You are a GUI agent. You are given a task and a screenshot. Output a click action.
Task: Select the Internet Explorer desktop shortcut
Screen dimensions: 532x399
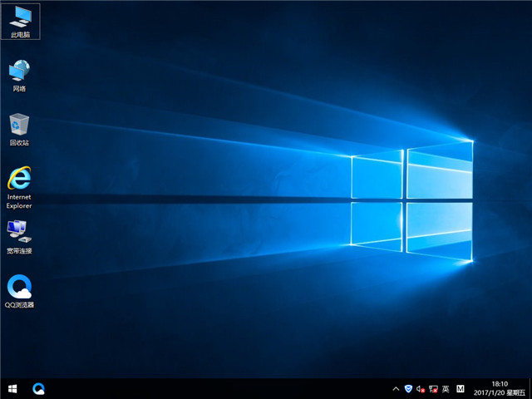[19, 188]
